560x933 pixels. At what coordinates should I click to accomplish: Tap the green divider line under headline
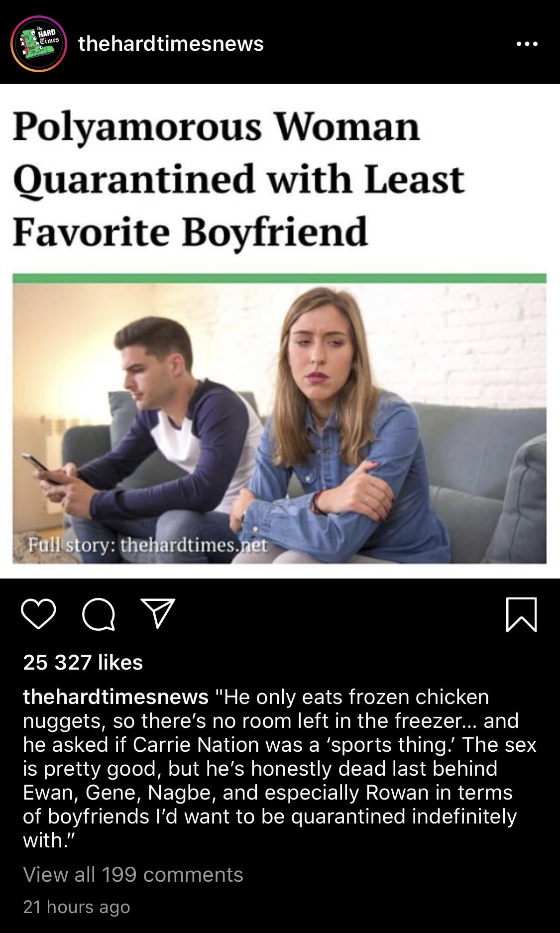click(x=279, y=278)
